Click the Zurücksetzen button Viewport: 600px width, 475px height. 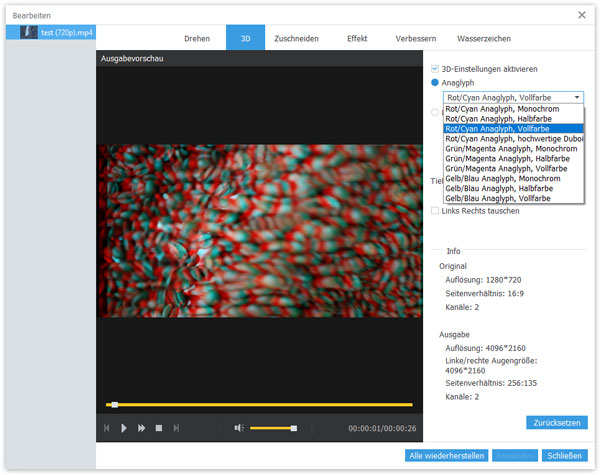pos(557,423)
